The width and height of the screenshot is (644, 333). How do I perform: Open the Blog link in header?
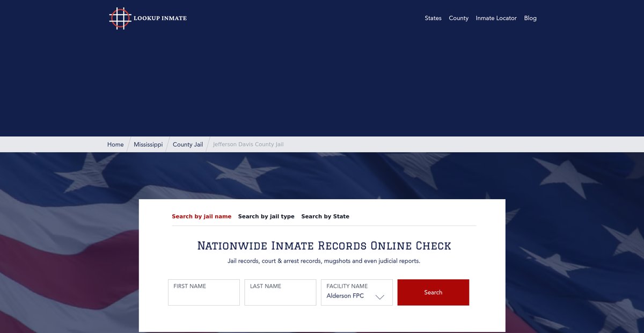coord(530,18)
